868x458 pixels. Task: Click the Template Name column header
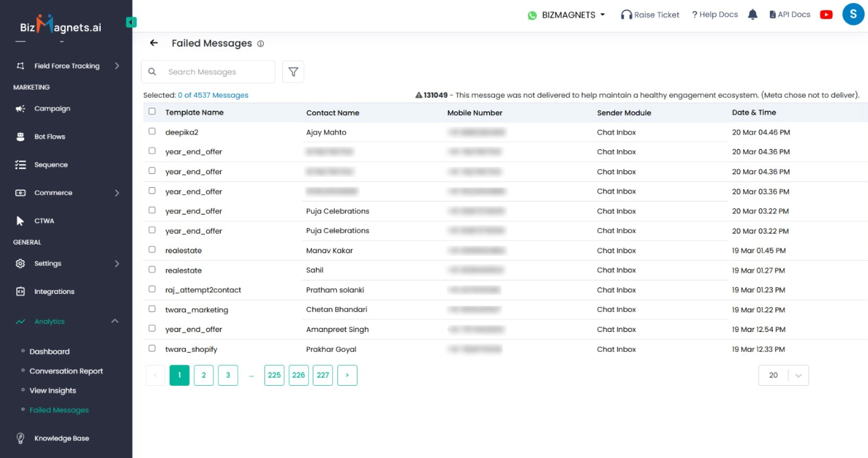pyautogui.click(x=195, y=112)
